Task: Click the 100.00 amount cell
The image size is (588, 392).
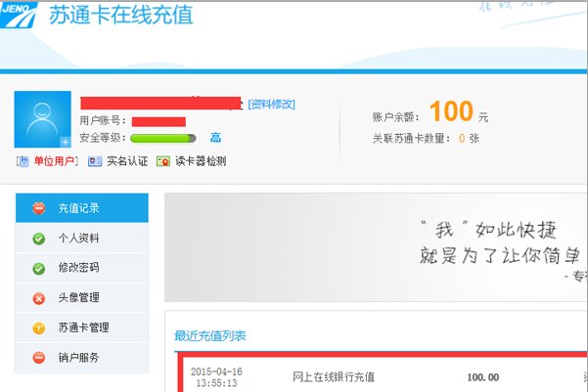Action: point(483,377)
